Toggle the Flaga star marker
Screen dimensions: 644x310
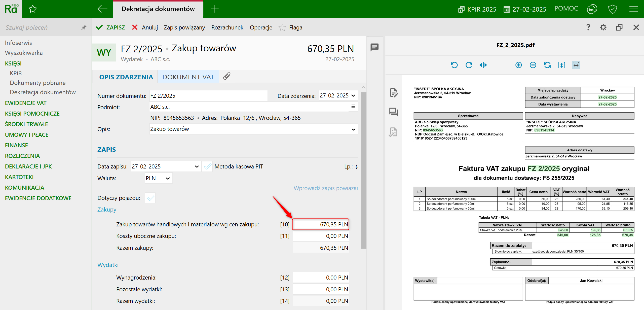[282, 27]
